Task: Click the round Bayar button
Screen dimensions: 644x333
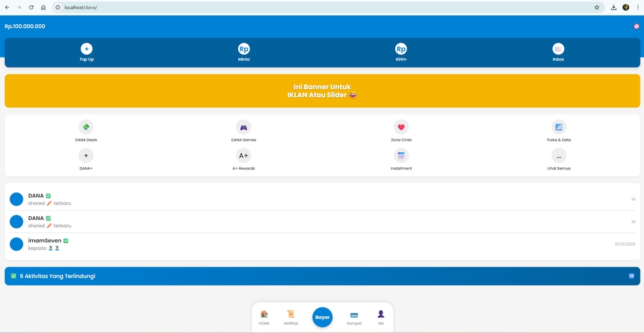Action: tap(323, 318)
